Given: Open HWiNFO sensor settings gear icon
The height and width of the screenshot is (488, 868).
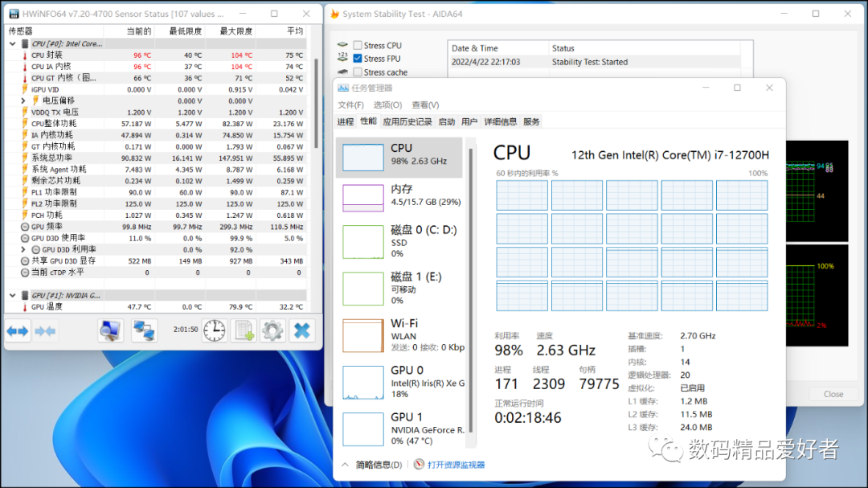Looking at the screenshot, I should pyautogui.click(x=272, y=330).
